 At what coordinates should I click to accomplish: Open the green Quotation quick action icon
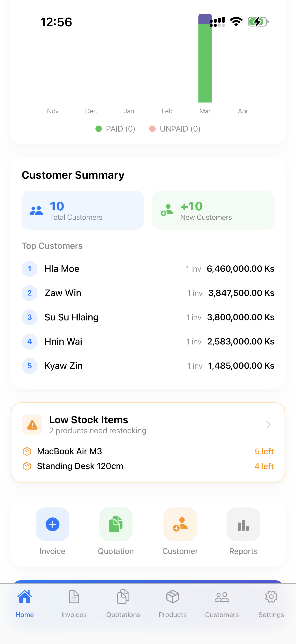(x=116, y=524)
